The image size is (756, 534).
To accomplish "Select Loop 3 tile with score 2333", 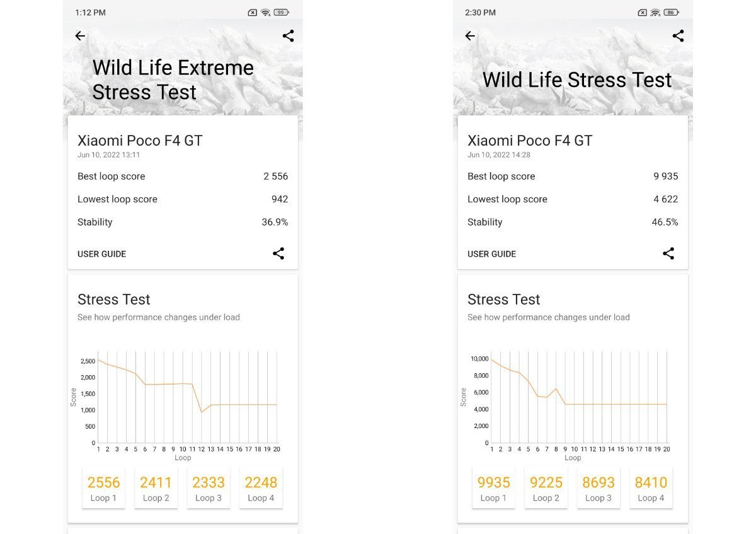I will 209,487.
